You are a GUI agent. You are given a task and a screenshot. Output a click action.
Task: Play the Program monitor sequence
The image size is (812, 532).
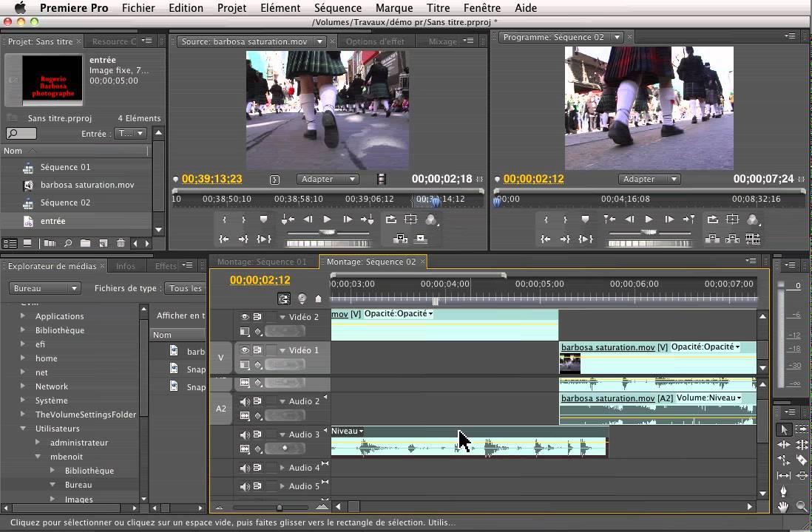(x=649, y=219)
